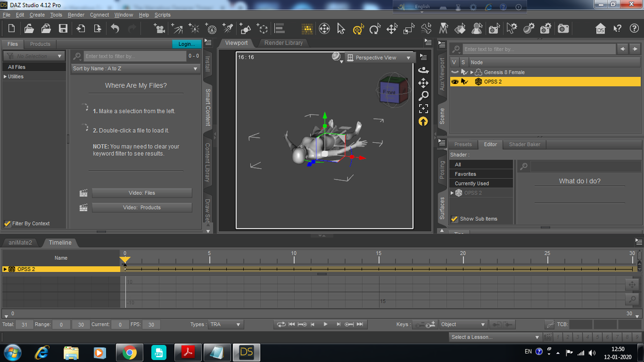The width and height of the screenshot is (644, 362).
Task: Click the Save floppy disk icon
Action: (x=63, y=29)
